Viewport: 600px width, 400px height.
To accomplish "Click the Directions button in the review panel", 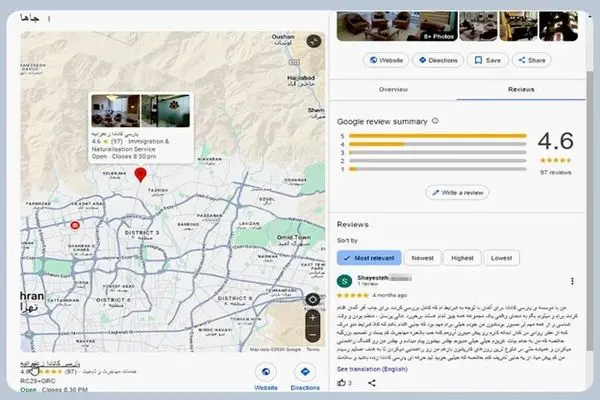I will [x=438, y=60].
